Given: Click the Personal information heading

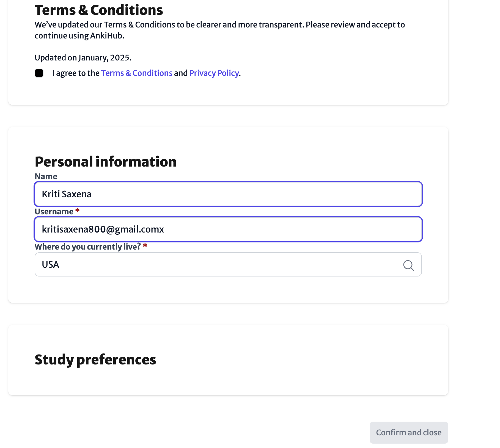Looking at the screenshot, I should (106, 162).
